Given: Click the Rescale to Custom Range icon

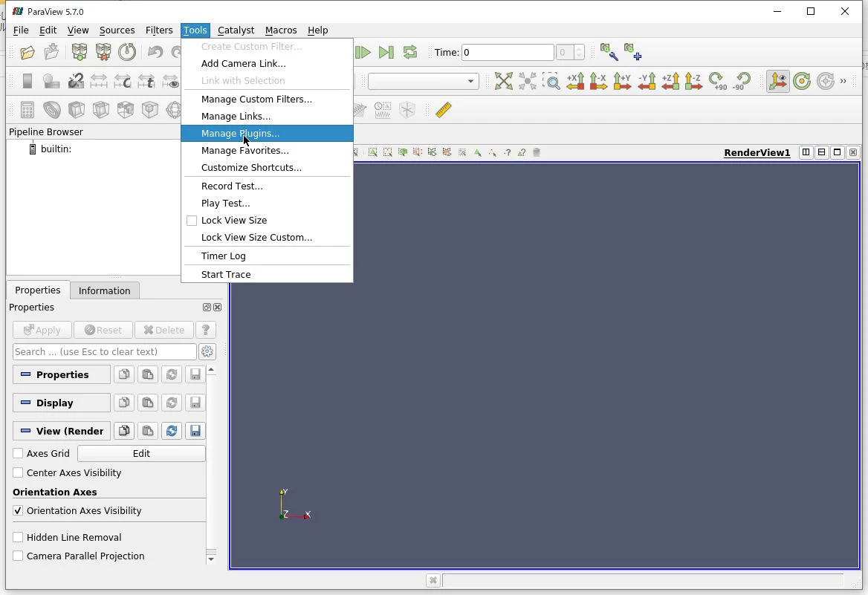Looking at the screenshot, I should coord(123,82).
